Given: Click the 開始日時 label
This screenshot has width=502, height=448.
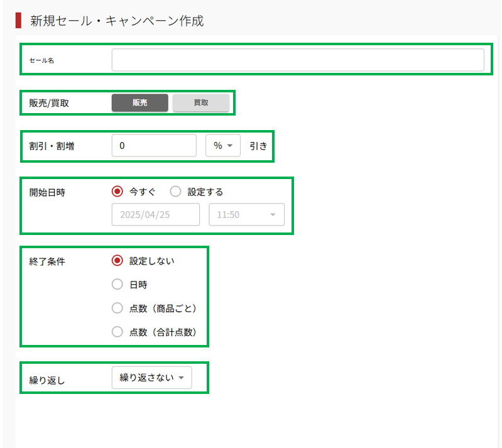Looking at the screenshot, I should (x=47, y=192).
